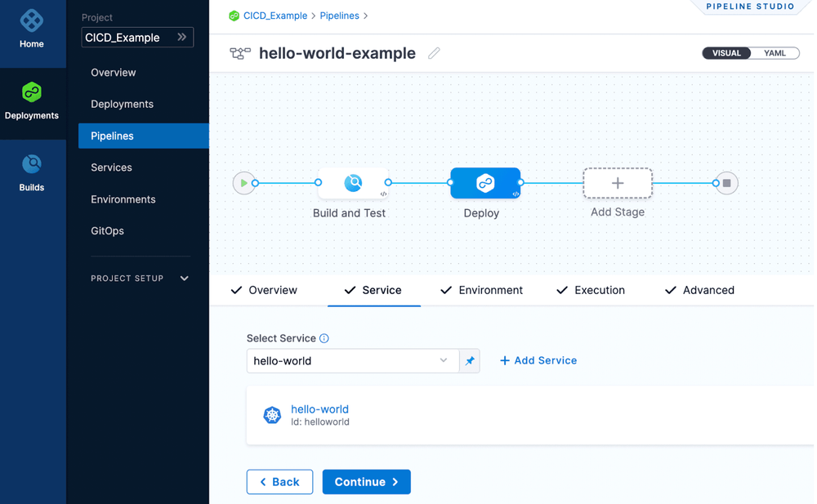Switch to VISUAL view
The height and width of the screenshot is (504, 817).
[726, 53]
